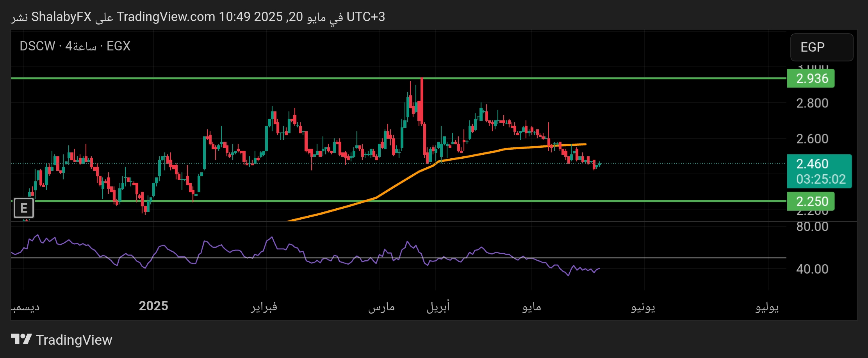This screenshot has width=868, height=358.
Task: Click the current price 2.460 label
Action: (x=812, y=164)
